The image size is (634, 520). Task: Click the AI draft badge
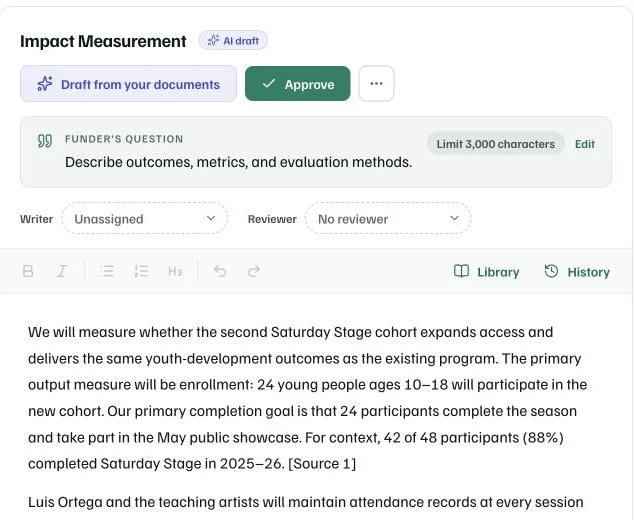(233, 40)
